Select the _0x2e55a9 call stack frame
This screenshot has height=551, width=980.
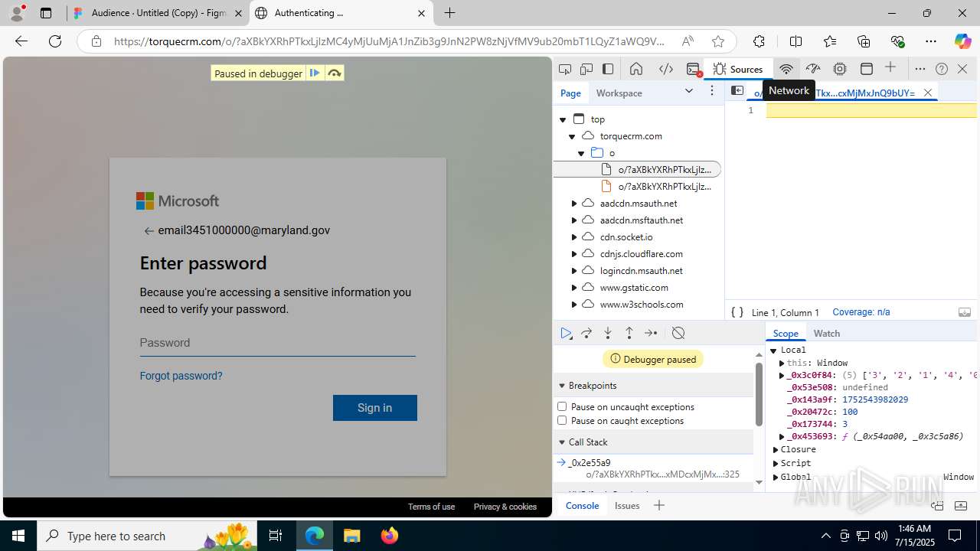(x=655, y=468)
